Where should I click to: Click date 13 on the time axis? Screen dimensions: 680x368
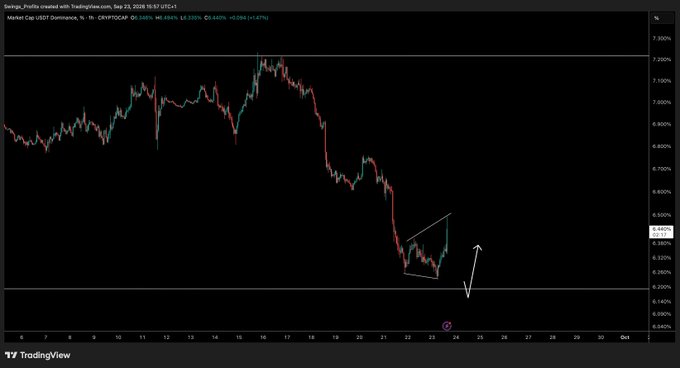tap(190, 337)
